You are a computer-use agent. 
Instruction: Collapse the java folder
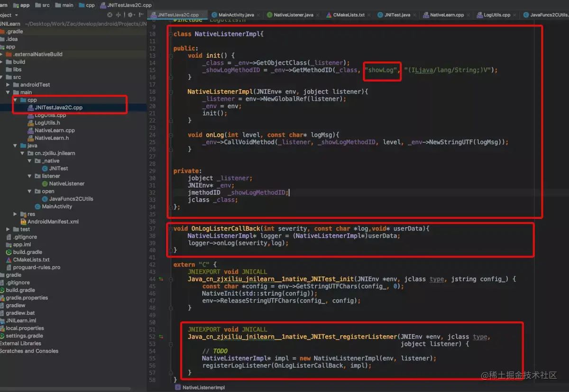pos(16,146)
